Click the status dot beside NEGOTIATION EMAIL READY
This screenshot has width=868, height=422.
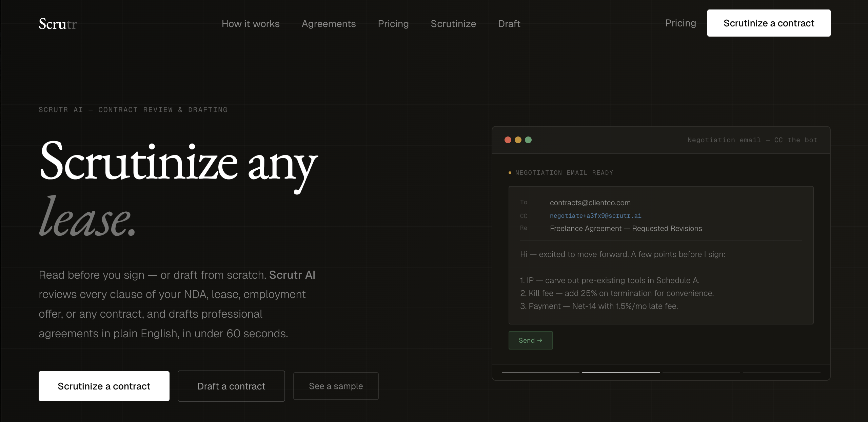pyautogui.click(x=510, y=172)
